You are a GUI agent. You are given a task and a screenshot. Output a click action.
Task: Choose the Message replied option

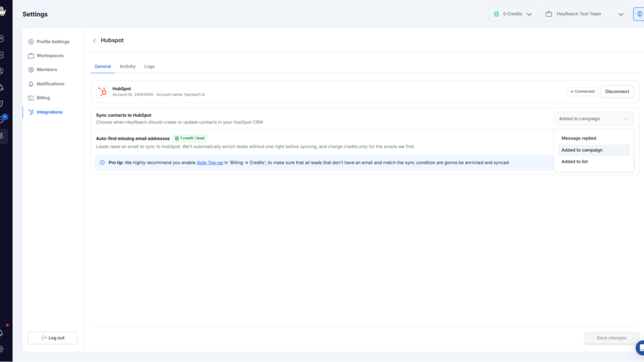pos(593,138)
